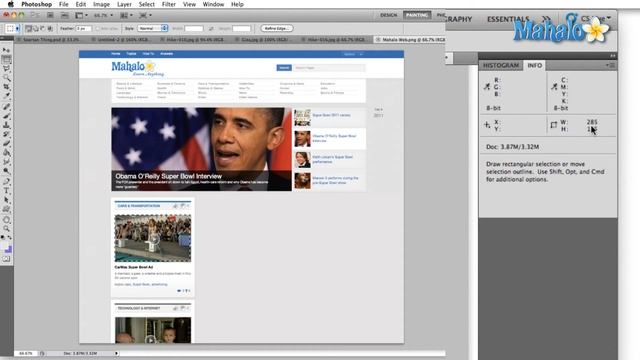Switch to the Painting workspace
This screenshot has width=640, height=360.
(x=417, y=15)
